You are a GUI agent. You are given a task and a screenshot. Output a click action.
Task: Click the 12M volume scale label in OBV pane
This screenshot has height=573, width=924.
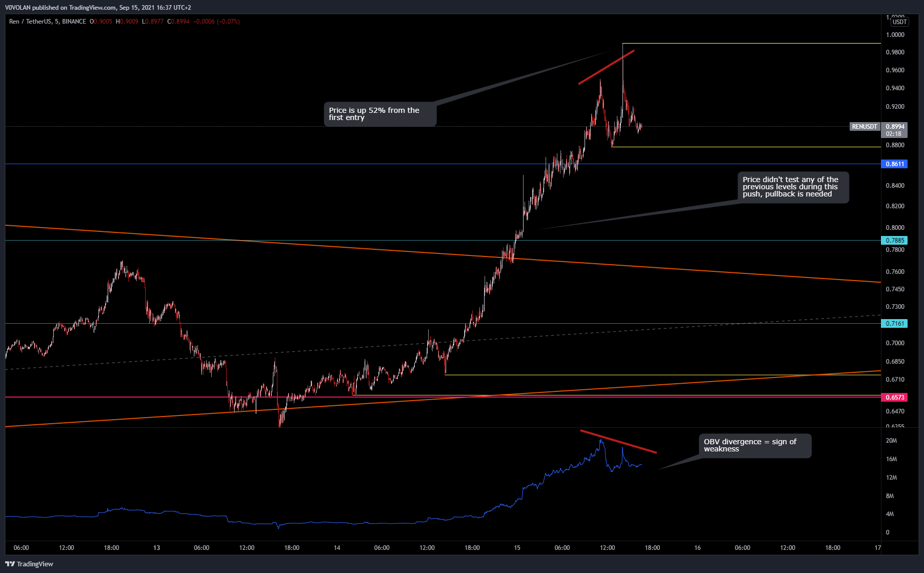[891, 478]
